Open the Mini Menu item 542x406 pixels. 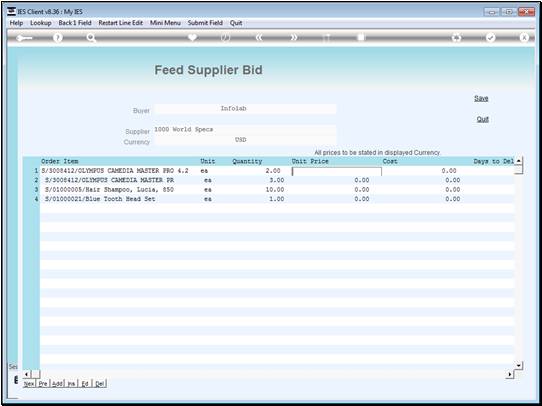pos(165,23)
